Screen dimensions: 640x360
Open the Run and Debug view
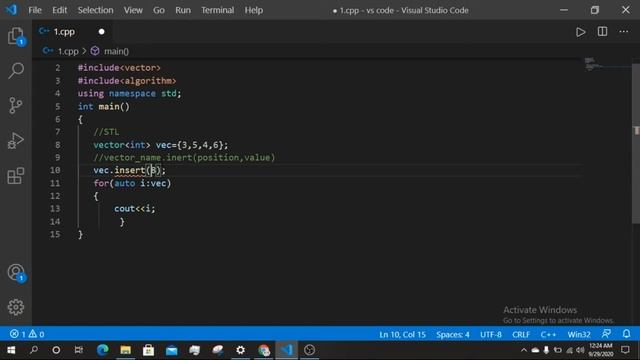pos(16,140)
